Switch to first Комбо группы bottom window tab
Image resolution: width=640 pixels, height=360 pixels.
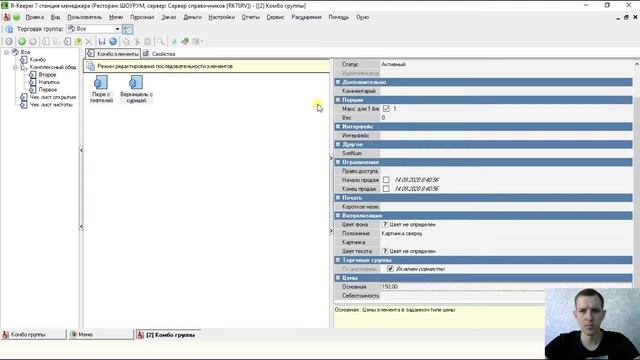(33, 334)
